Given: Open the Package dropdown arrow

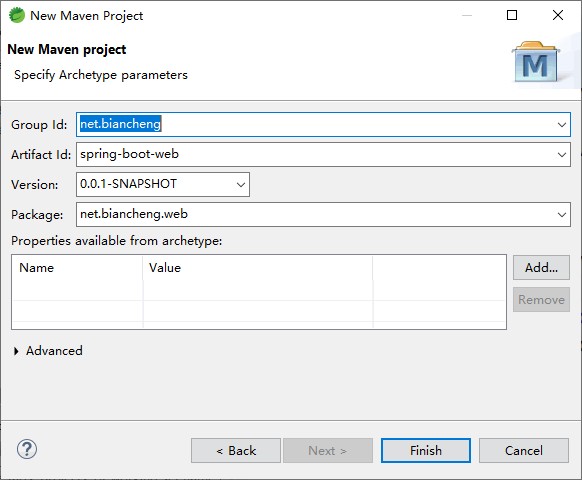Looking at the screenshot, I should point(562,215).
